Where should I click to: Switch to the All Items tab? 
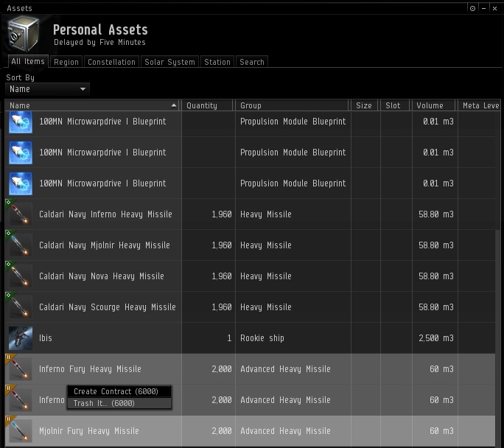point(28,61)
